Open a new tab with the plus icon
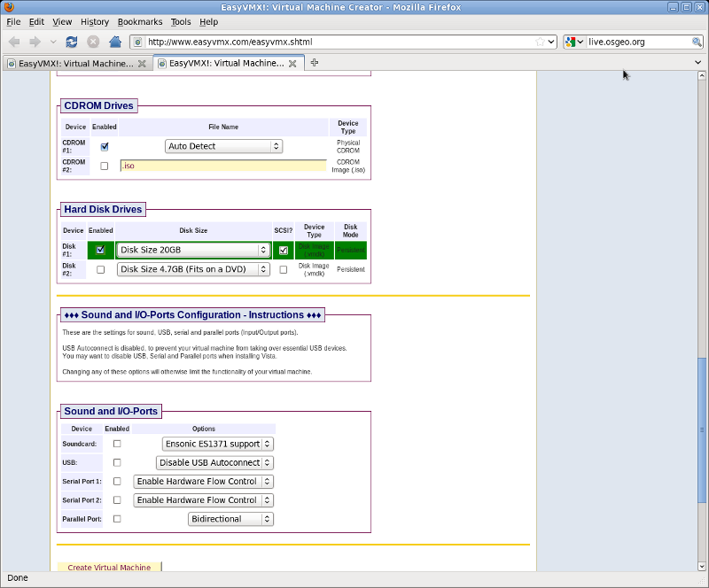The image size is (709, 588). tap(315, 63)
